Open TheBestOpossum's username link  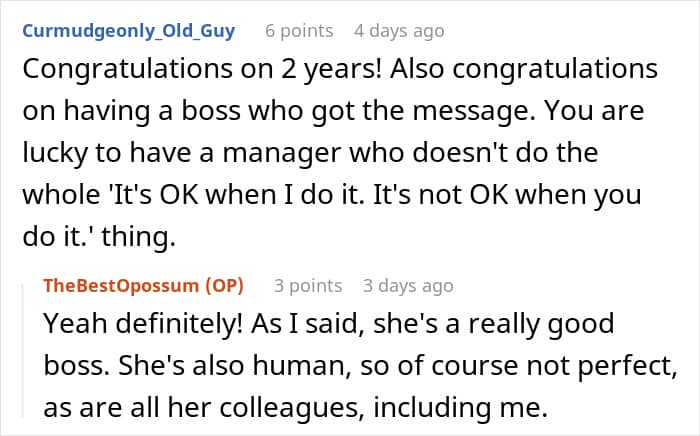[x=121, y=286]
